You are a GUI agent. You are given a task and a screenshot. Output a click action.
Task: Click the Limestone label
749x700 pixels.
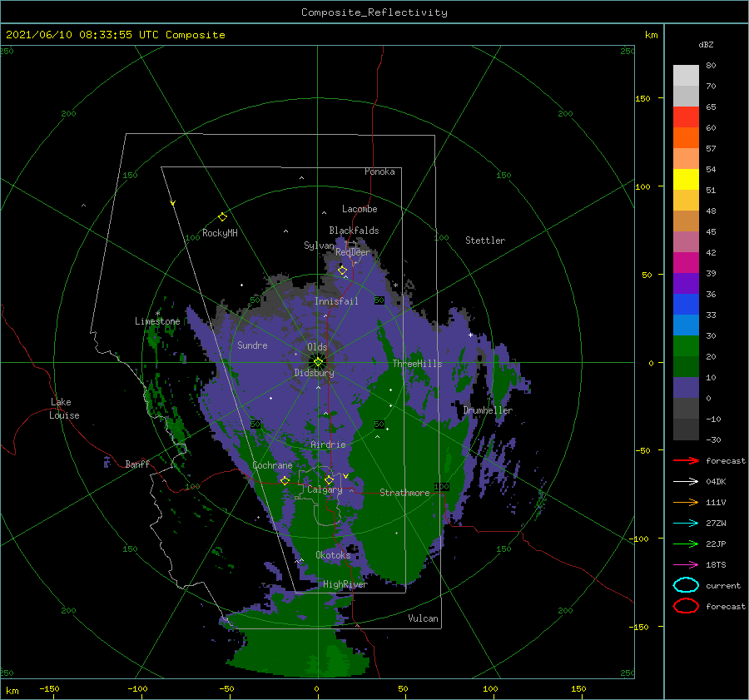157,321
